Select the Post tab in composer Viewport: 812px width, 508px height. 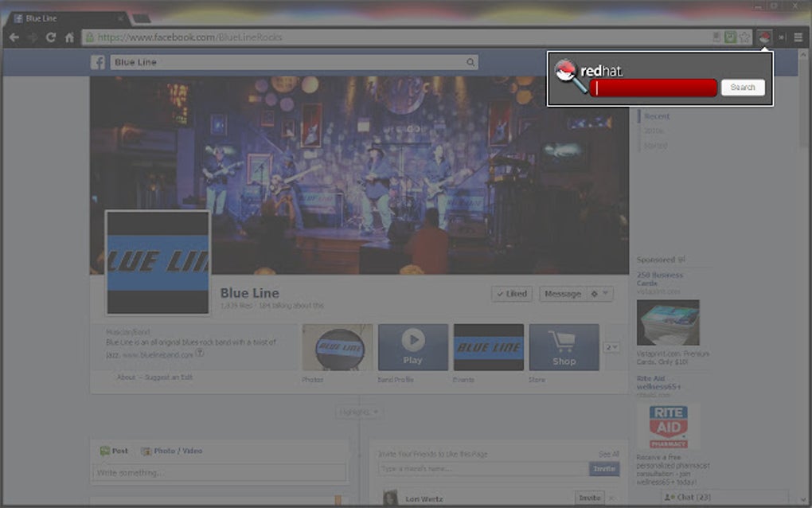[x=115, y=451]
